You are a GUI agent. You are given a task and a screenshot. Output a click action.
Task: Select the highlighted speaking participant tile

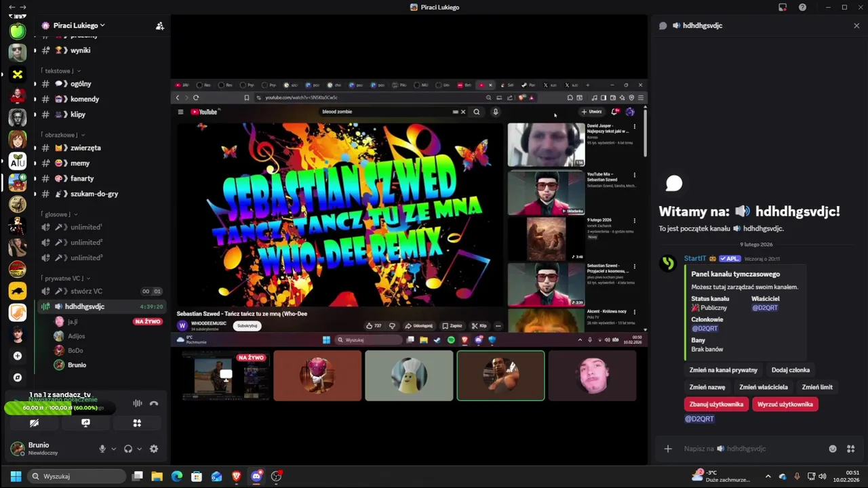500,375
